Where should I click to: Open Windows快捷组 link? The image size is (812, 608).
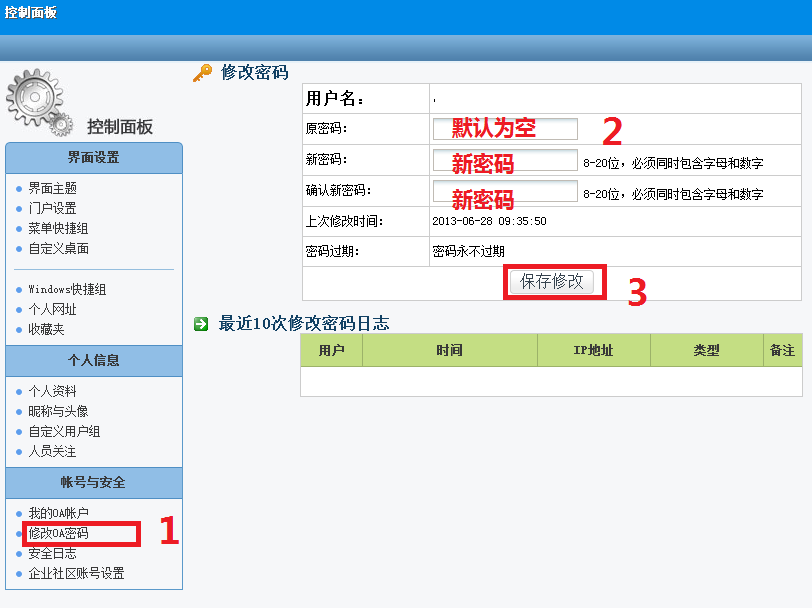tap(66, 289)
